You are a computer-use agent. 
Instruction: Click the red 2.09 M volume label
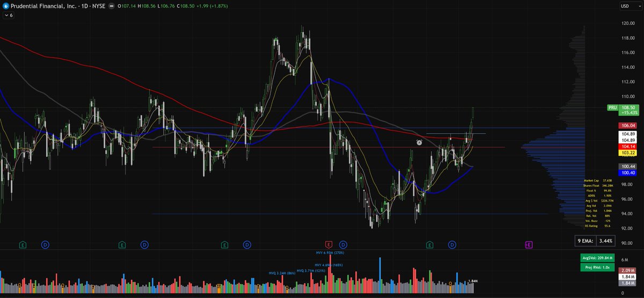627,270
